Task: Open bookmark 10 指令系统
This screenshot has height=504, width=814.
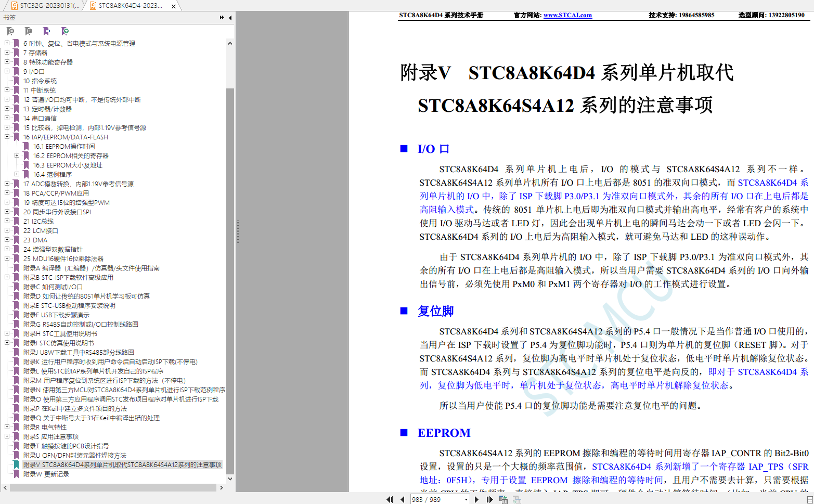Action: [40, 81]
